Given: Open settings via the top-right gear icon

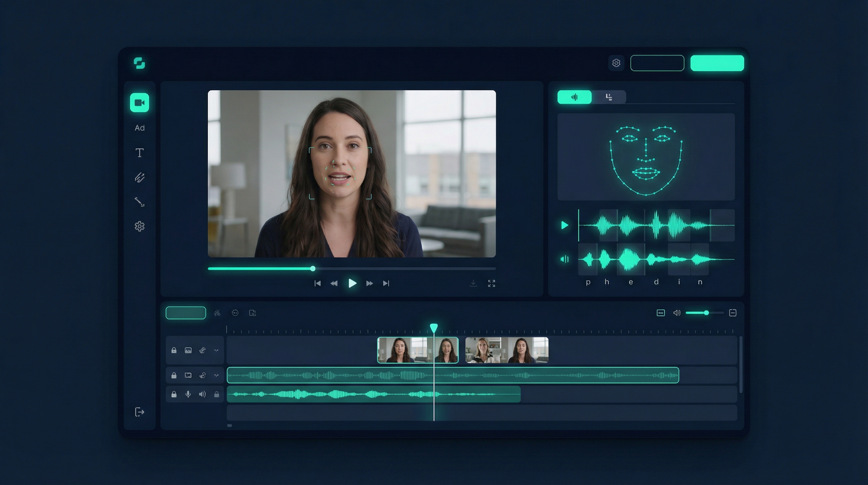Looking at the screenshot, I should click(x=617, y=63).
